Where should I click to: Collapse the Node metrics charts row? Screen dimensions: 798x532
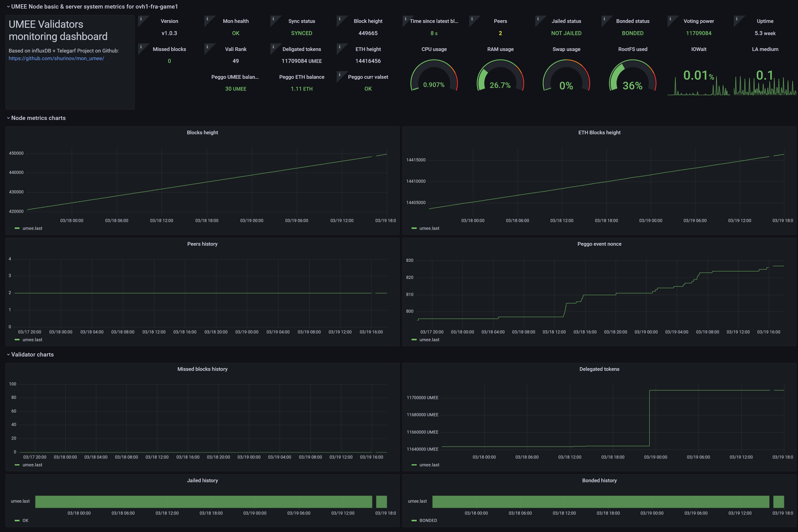pos(38,118)
